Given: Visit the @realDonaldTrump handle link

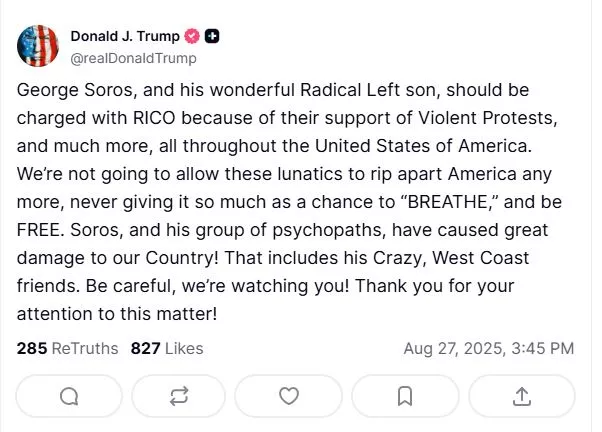Looking at the screenshot, I should click(x=133, y=58).
